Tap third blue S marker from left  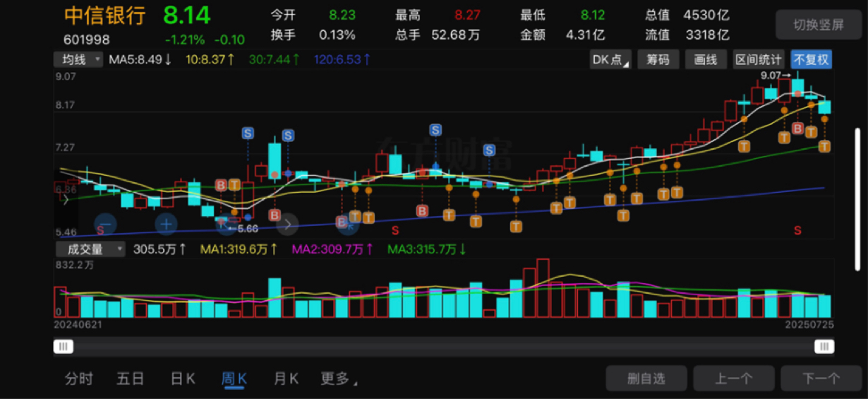click(435, 129)
